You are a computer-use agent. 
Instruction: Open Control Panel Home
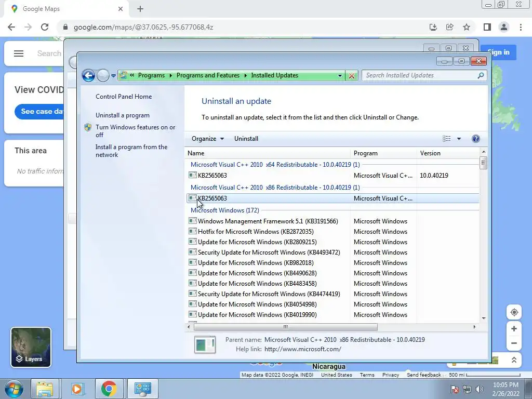[x=124, y=97]
